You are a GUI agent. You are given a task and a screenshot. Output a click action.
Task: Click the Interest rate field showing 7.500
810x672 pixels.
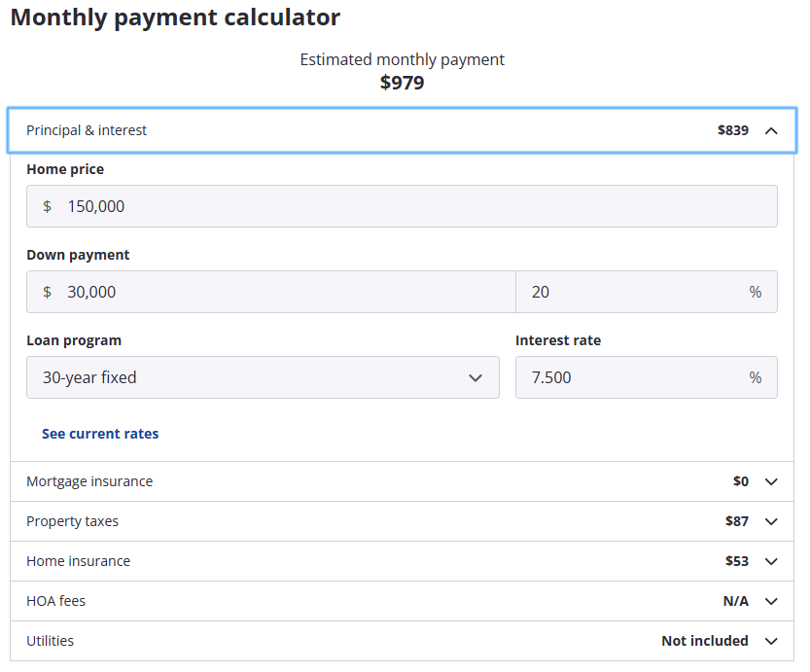tap(632, 377)
